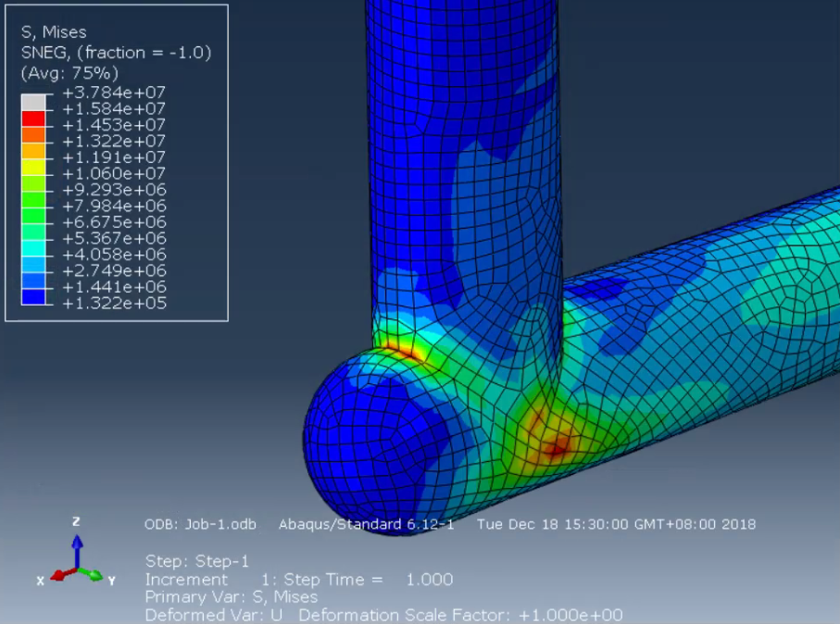
Task: Click the legend value +1.453e+07
Action: pyautogui.click(x=114, y=125)
